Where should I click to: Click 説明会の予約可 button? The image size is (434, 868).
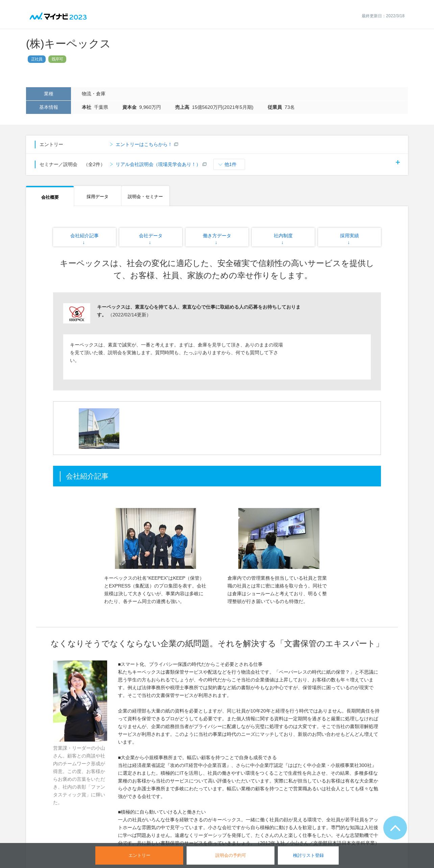[231, 855]
